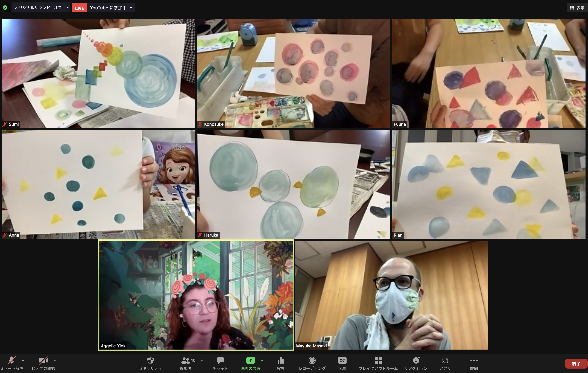Click the Mayuko Masaki name label
Image resolution: width=588 pixels, height=373 pixels.
tap(311, 346)
